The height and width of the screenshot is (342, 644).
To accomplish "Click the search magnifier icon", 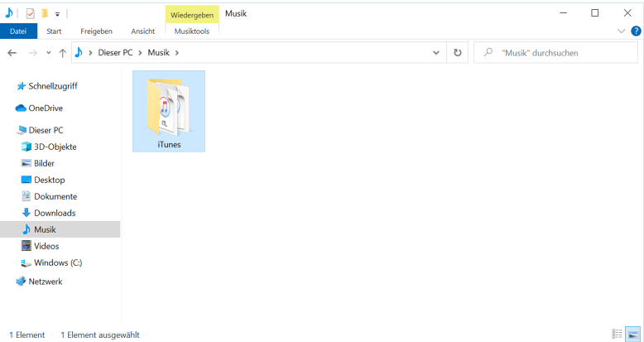I will pyautogui.click(x=488, y=52).
